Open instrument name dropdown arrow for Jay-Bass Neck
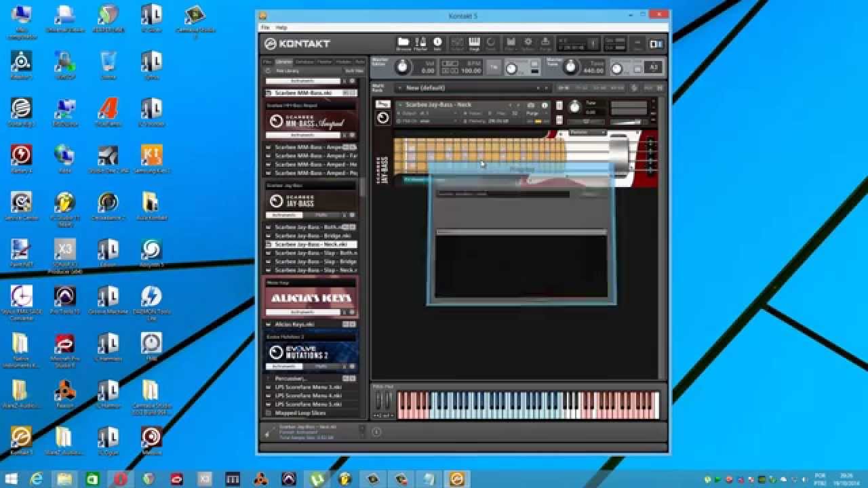868x488 pixels. (400, 105)
